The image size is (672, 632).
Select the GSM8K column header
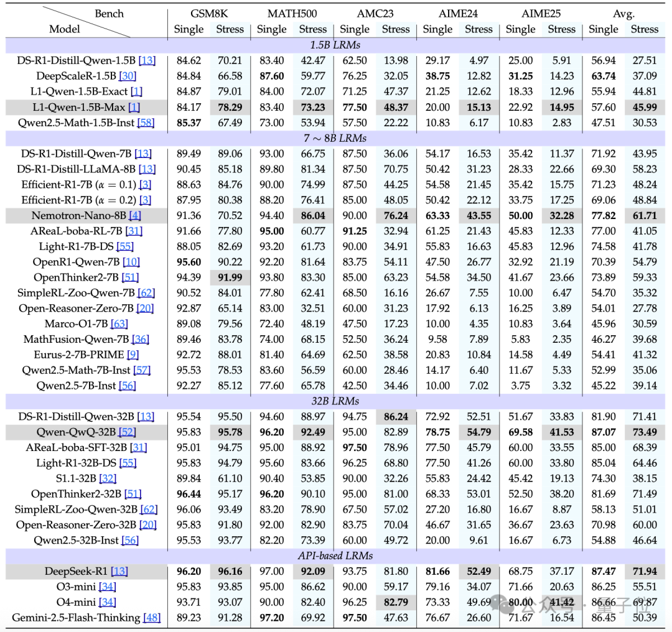point(209,14)
